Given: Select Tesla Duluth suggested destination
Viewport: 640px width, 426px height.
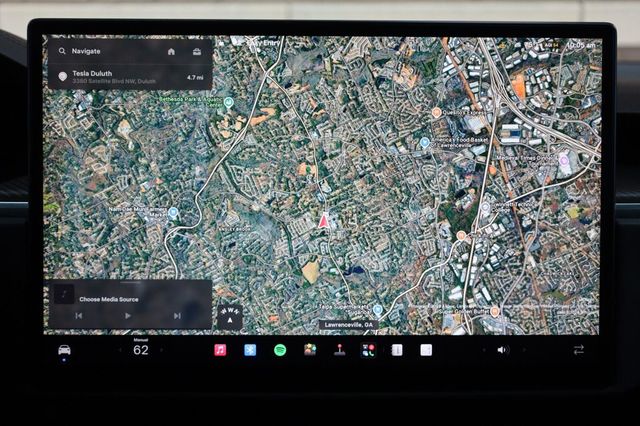Looking at the screenshot, I should point(130,77).
